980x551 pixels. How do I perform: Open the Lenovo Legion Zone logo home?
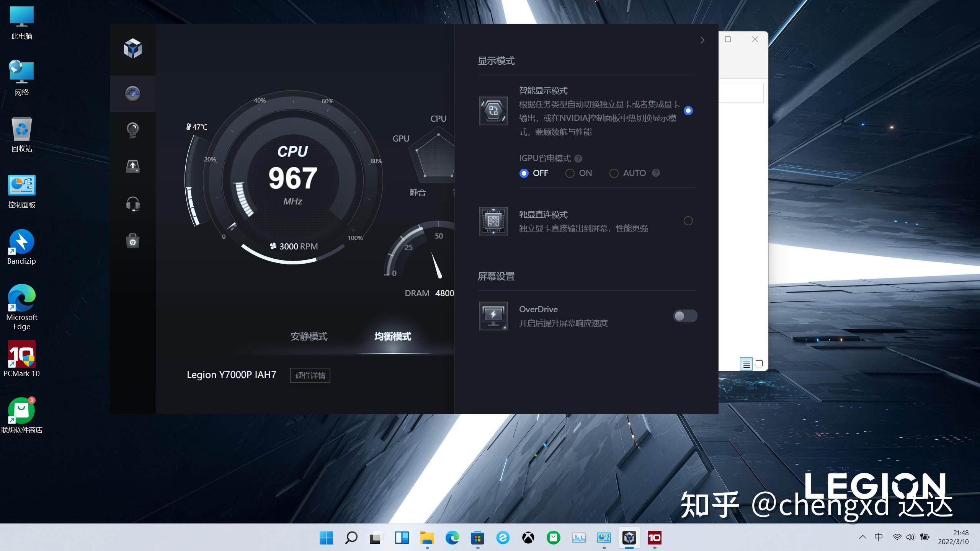click(133, 49)
